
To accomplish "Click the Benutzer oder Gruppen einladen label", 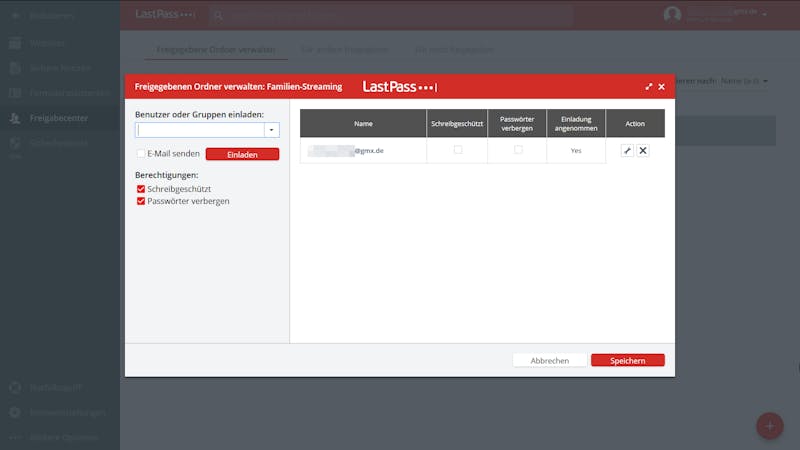I will click(x=199, y=115).
